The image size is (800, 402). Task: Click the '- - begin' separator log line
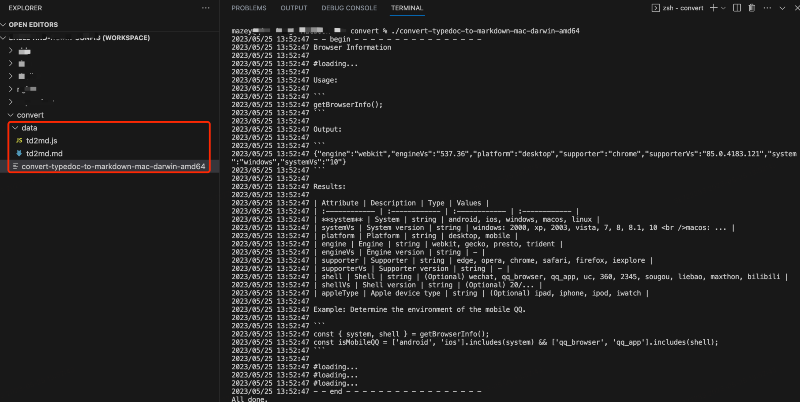pos(397,39)
